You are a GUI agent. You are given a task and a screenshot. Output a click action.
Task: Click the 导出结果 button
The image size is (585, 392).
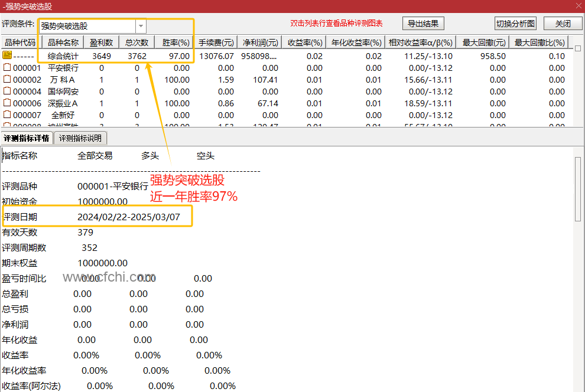tap(423, 23)
